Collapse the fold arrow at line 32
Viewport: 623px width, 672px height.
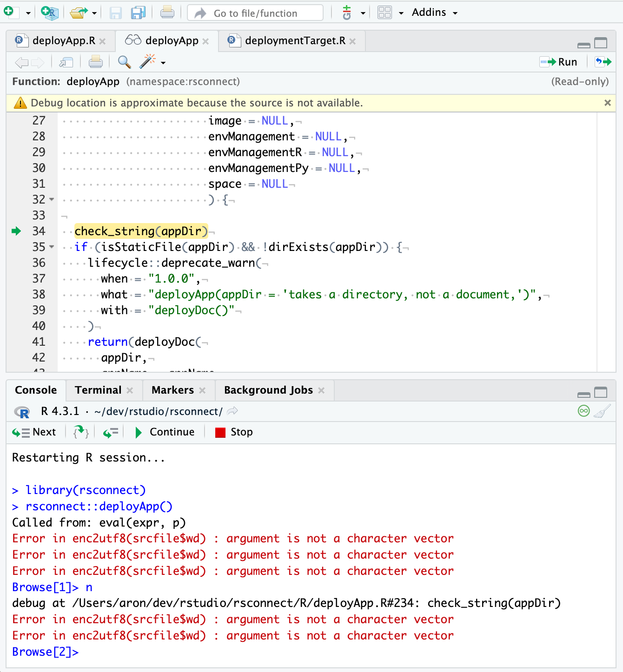pyautogui.click(x=52, y=200)
